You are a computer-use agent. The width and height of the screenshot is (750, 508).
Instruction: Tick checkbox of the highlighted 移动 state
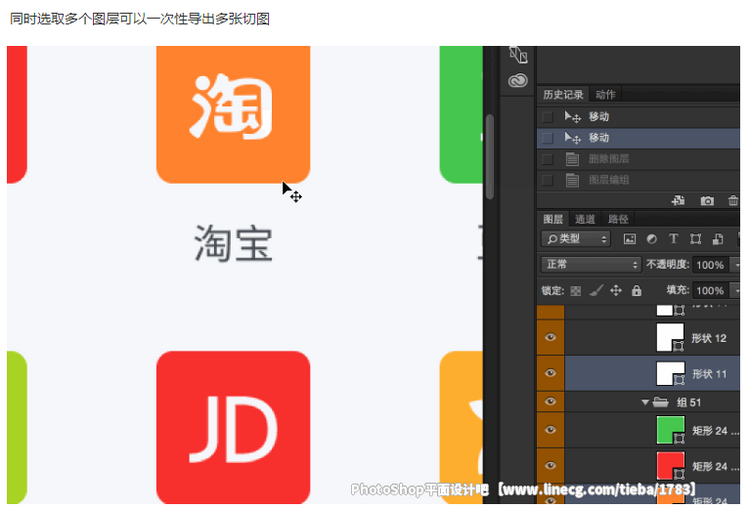tap(548, 138)
